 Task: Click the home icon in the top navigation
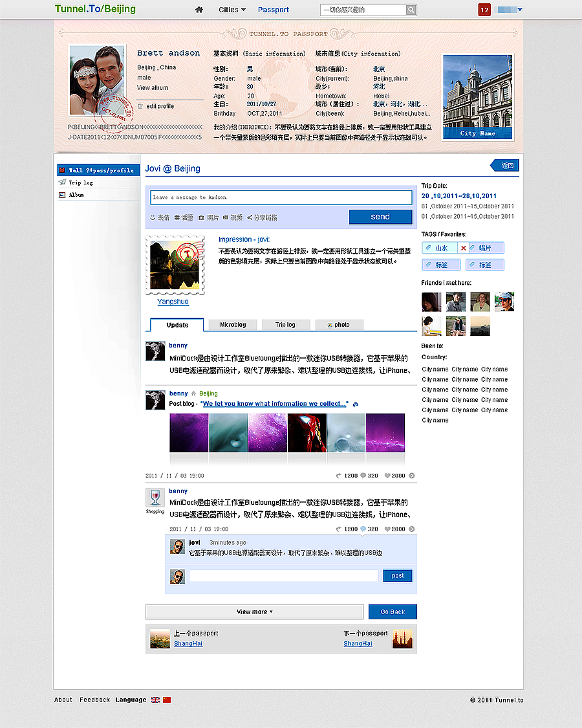point(199,10)
